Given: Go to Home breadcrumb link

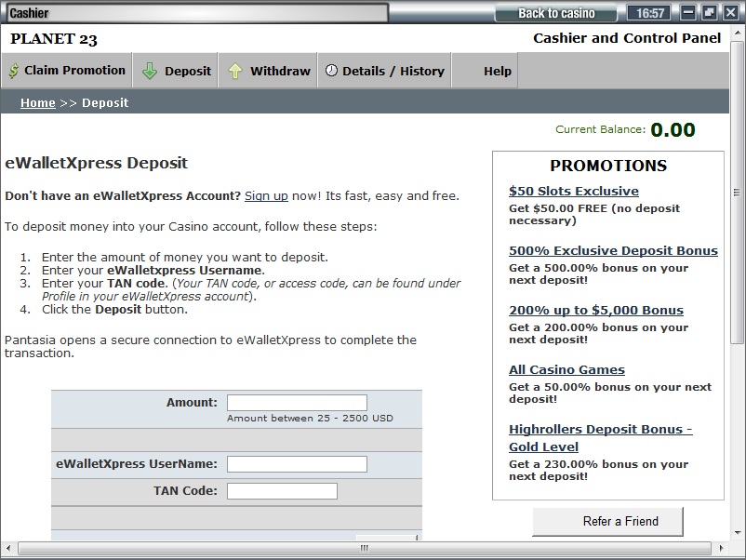Looking at the screenshot, I should point(38,103).
